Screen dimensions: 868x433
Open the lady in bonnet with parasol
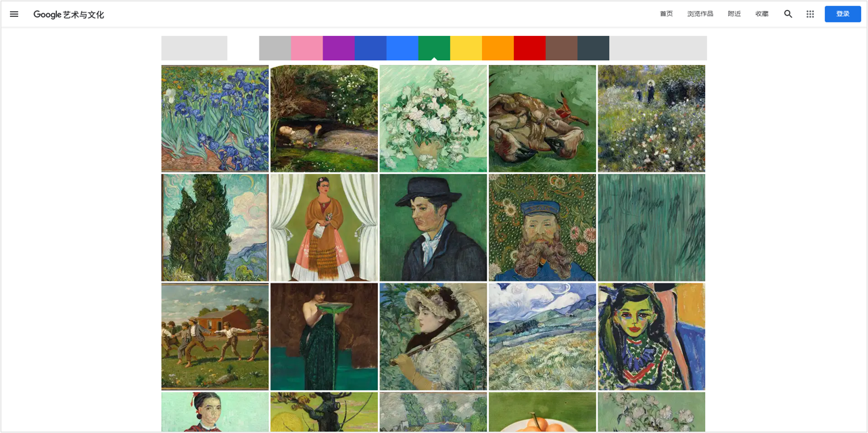[x=433, y=337]
